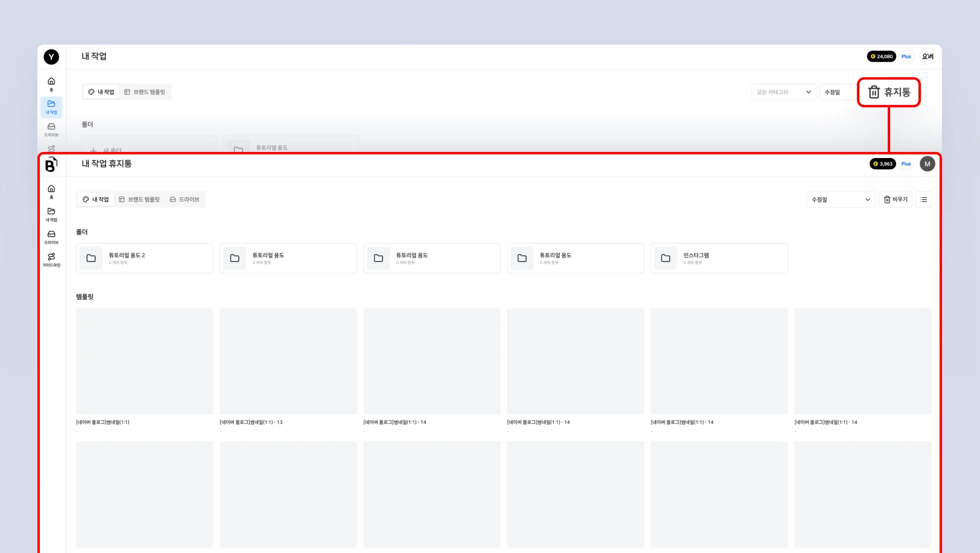This screenshot has width=980, height=553.
Task: Select the 브랜드 템플릿 tab in trash
Action: 139,200
